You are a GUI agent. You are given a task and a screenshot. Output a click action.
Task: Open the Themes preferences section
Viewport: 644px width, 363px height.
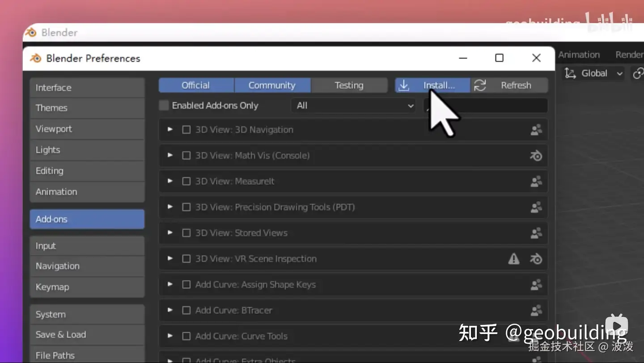(x=87, y=108)
